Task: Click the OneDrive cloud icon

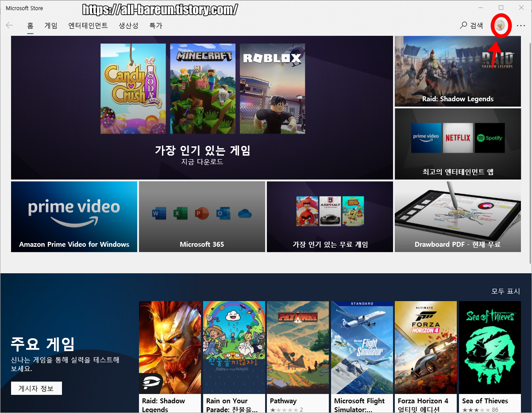Action: (245, 214)
